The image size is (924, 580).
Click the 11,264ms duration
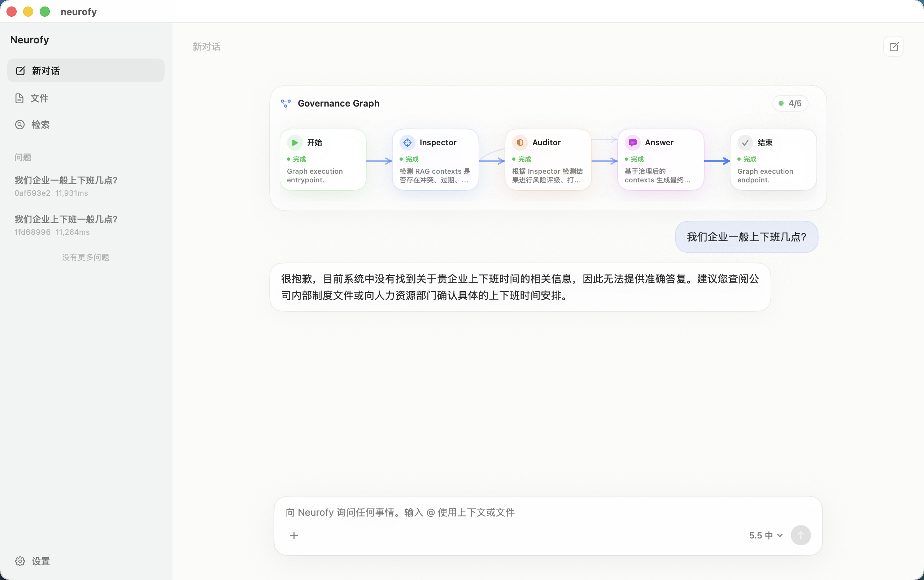[x=73, y=233]
